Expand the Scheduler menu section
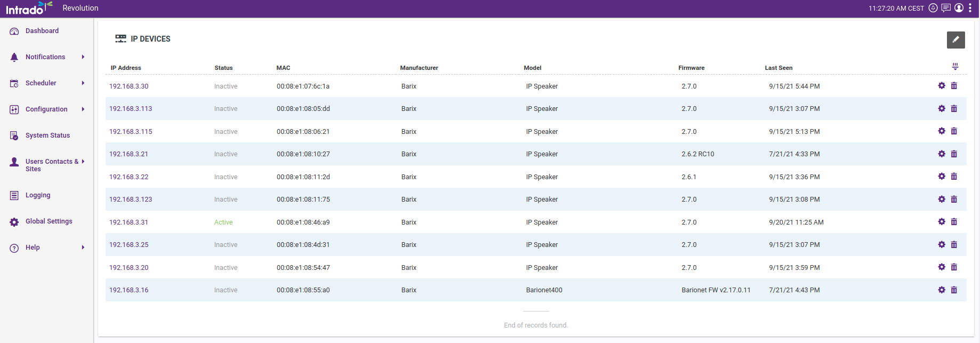 click(83, 83)
